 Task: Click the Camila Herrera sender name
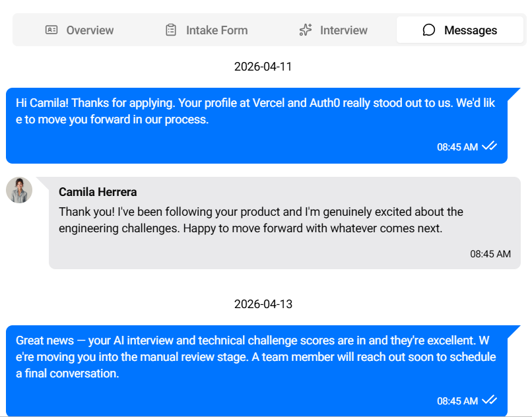pos(98,192)
